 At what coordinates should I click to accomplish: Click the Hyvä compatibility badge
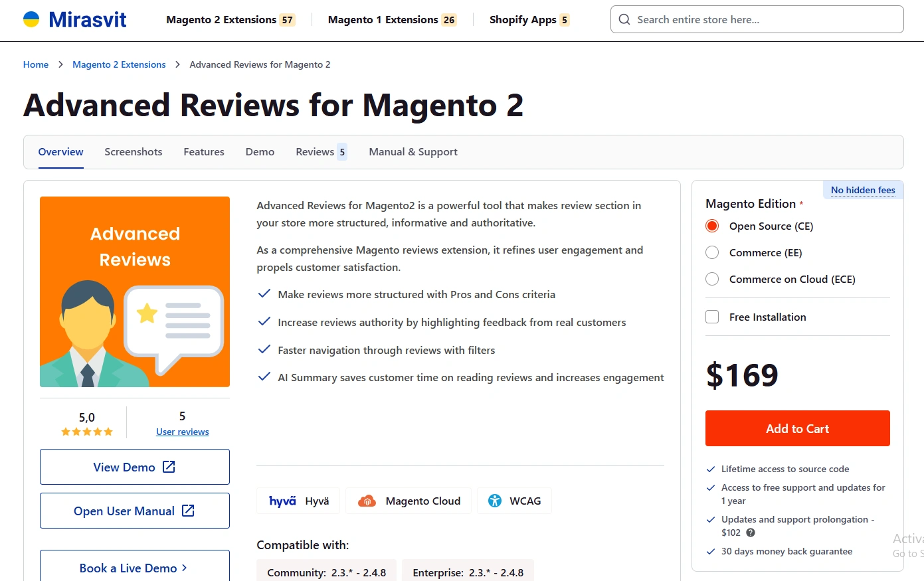pos(298,501)
